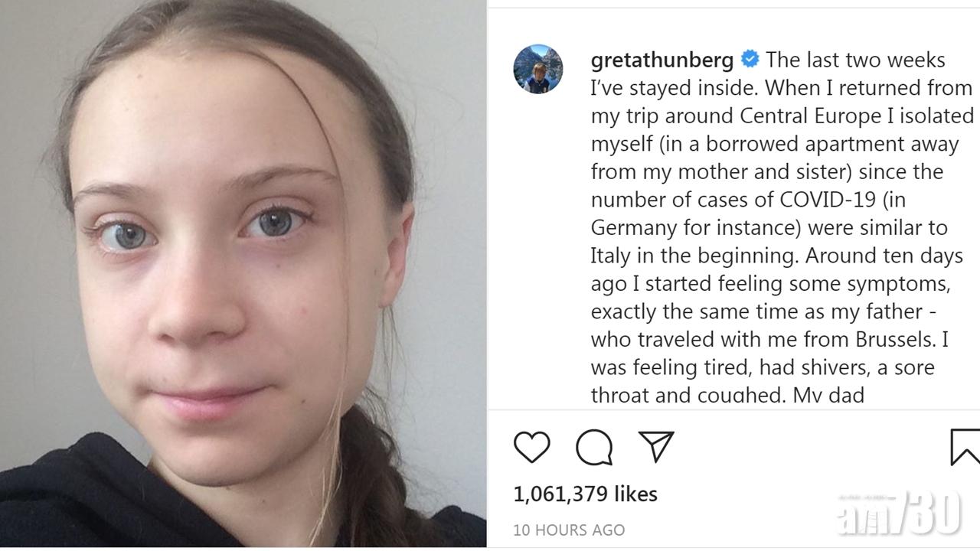Like the post with the heart icon

[x=531, y=447]
